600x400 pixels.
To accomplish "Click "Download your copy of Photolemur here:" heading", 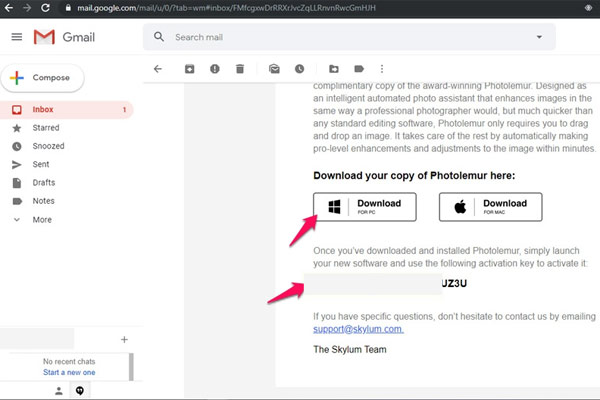I will pyautogui.click(x=414, y=176).
